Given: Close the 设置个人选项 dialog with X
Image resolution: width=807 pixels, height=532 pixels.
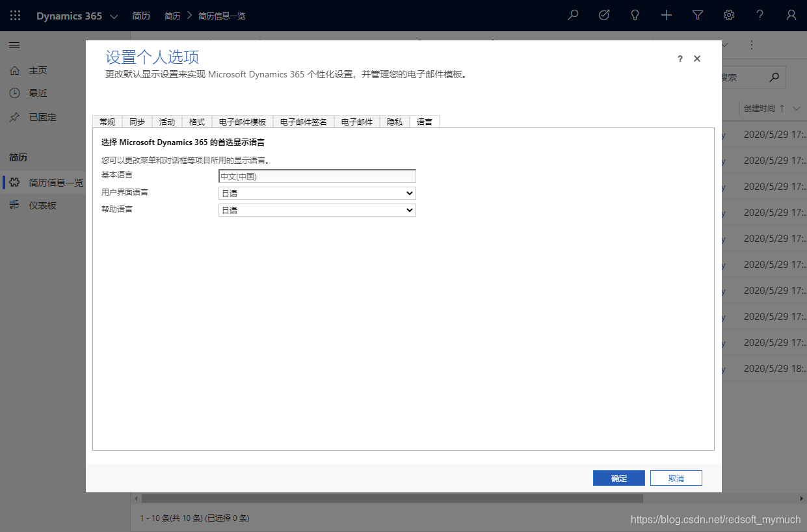Looking at the screenshot, I should coord(697,59).
